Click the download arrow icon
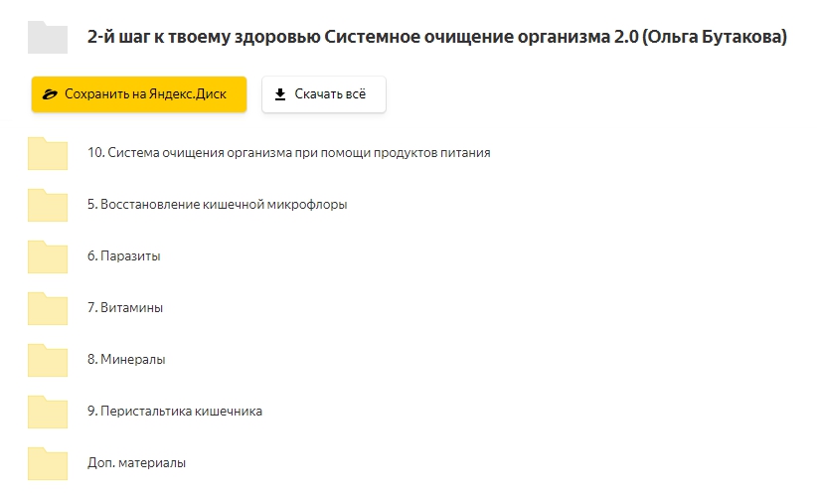This screenshot has width=817, height=504. pos(280,94)
